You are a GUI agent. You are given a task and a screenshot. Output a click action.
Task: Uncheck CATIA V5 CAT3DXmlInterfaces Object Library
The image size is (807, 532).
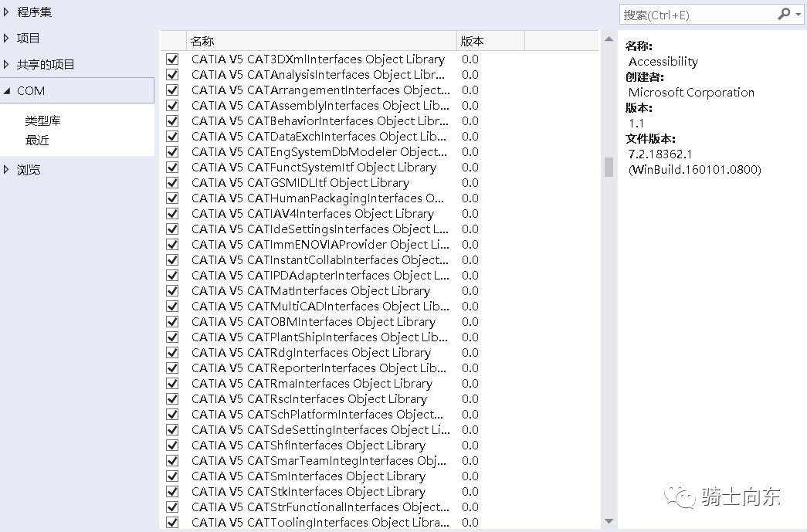tap(172, 59)
